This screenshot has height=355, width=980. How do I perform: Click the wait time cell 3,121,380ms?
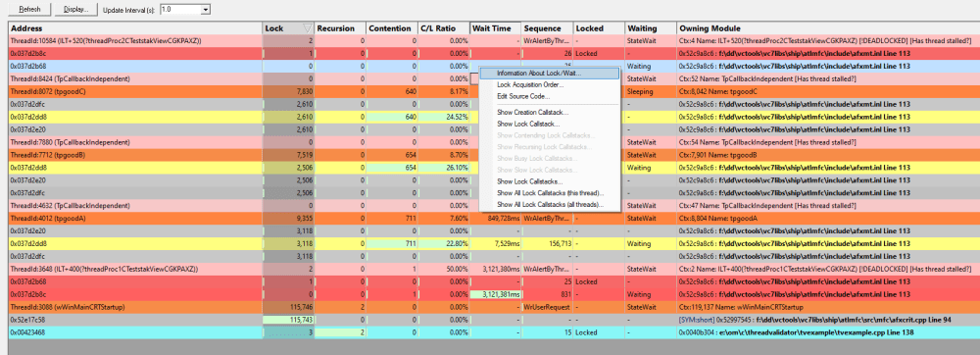click(x=496, y=269)
